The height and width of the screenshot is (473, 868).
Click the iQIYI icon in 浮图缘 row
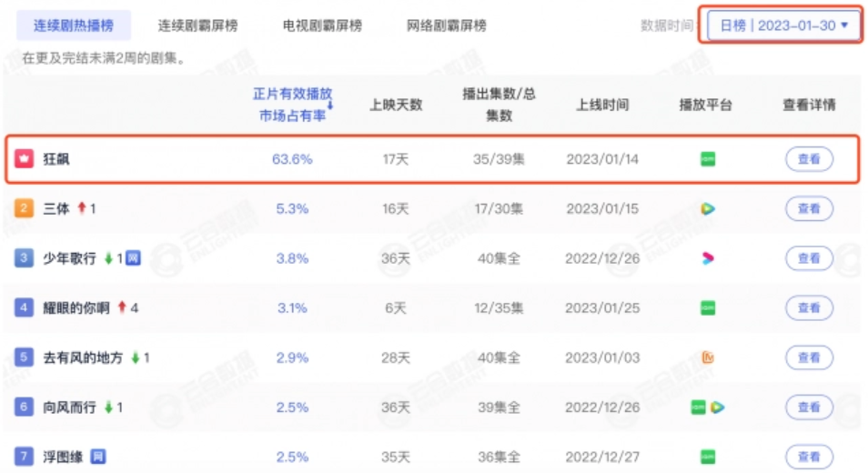(708, 457)
